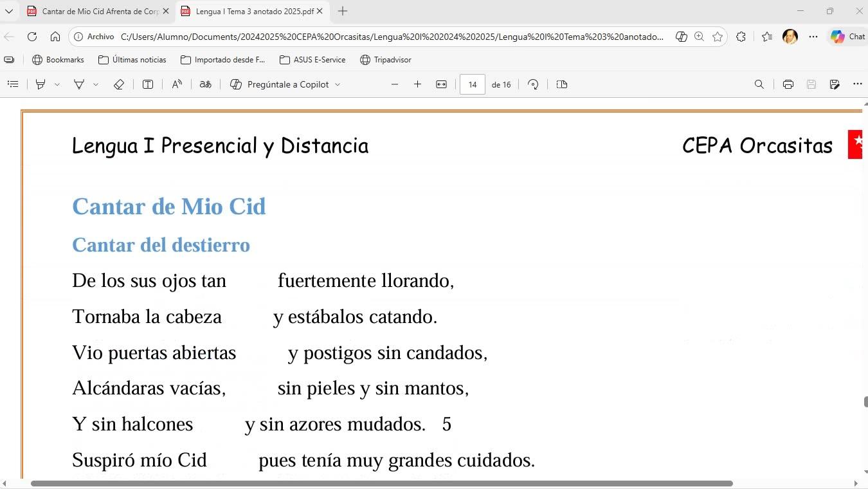The height and width of the screenshot is (489, 868).
Task: Open the Copilot screenshot icon in address bar
Action: tap(682, 37)
